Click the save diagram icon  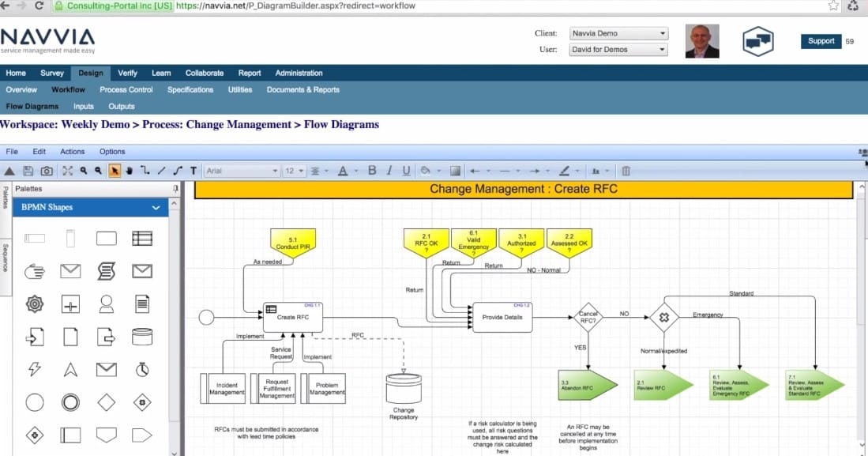point(28,171)
